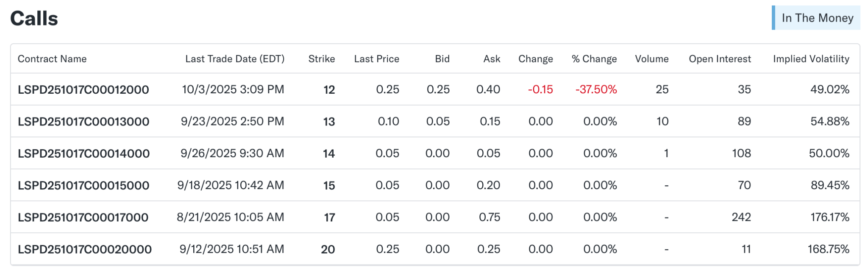The image size is (868, 273).
Task: Open contract LSPD251017C00017000 link
Action: 83,217
